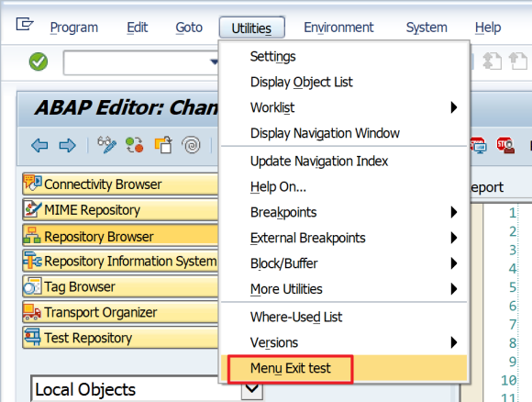Image resolution: width=532 pixels, height=402 pixels.
Task: Choose Update Navigation Index
Action: point(344,162)
